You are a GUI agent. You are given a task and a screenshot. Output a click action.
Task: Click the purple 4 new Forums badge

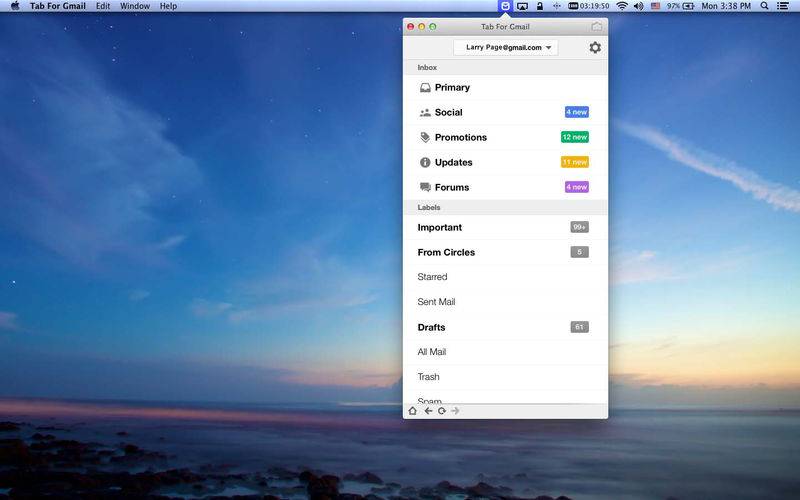tap(577, 187)
